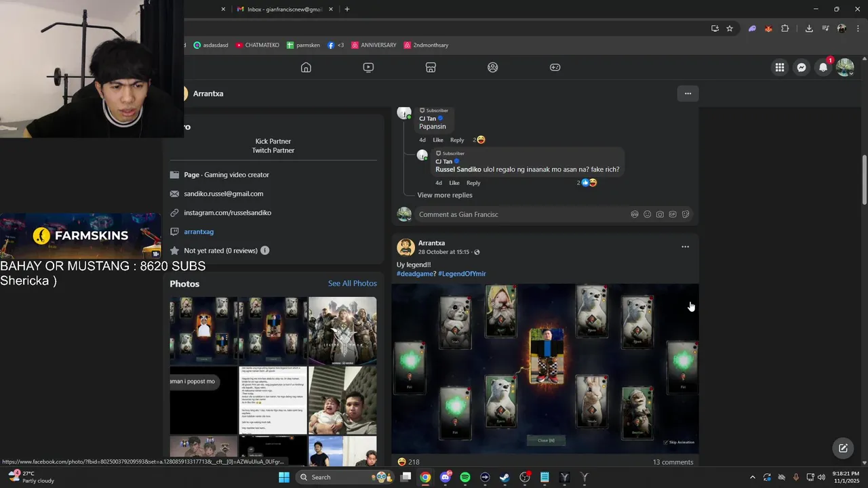Open the asdasdasd bookmark
868x488 pixels.
coord(211,45)
